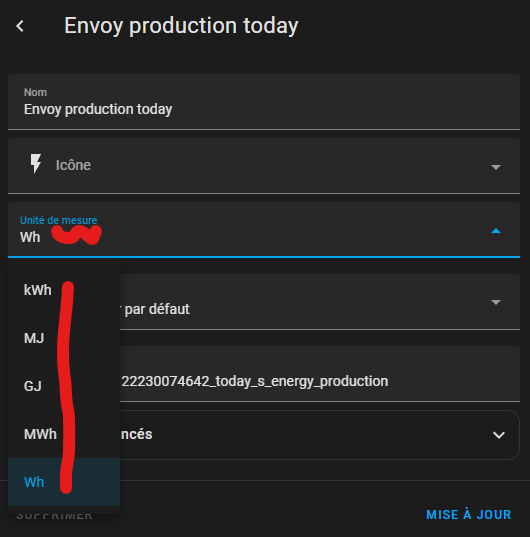Go back using the left arrow

coord(20,26)
